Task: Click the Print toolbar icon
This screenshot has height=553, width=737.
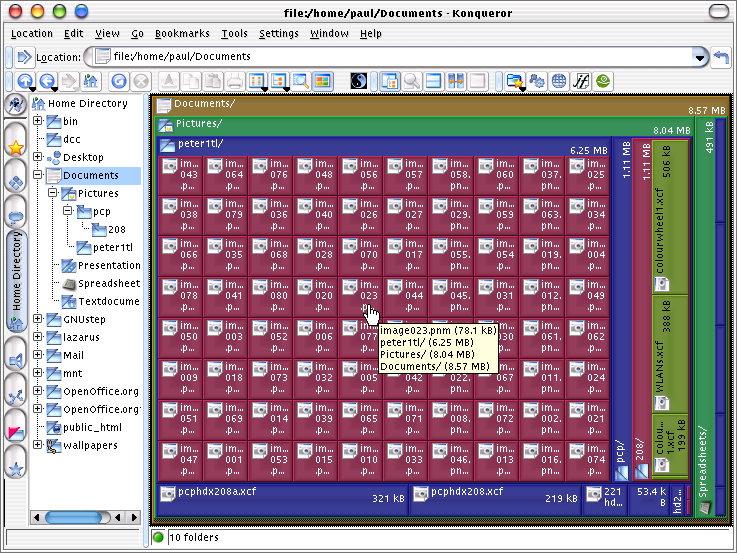Action: click(235, 81)
